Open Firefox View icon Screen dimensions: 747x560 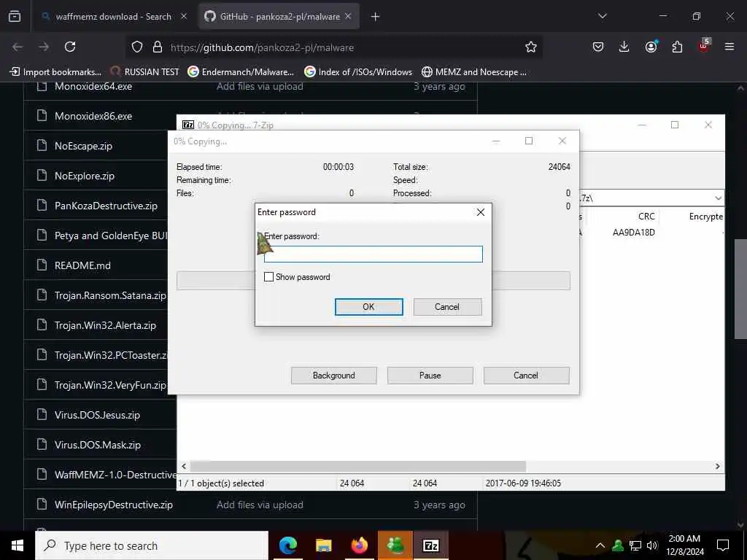pyautogui.click(x=15, y=16)
